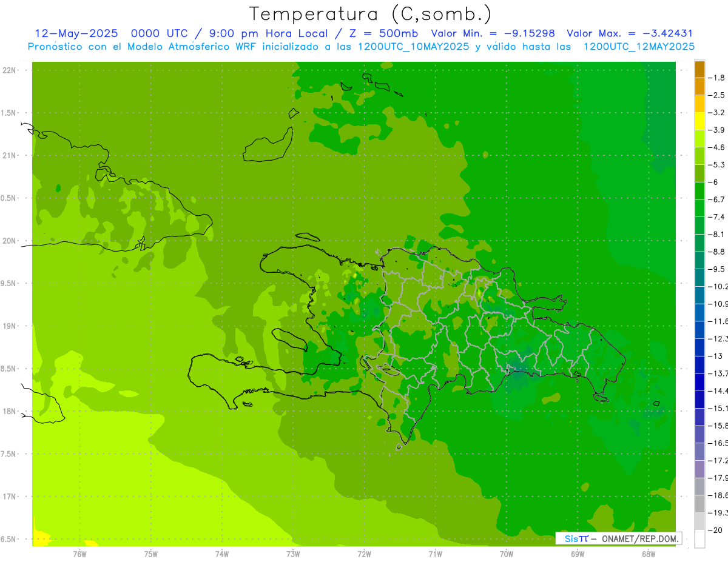Viewport: 728px width, 562px height.
Task: Click the '-4.6' colorbar label
Action: pos(717,147)
